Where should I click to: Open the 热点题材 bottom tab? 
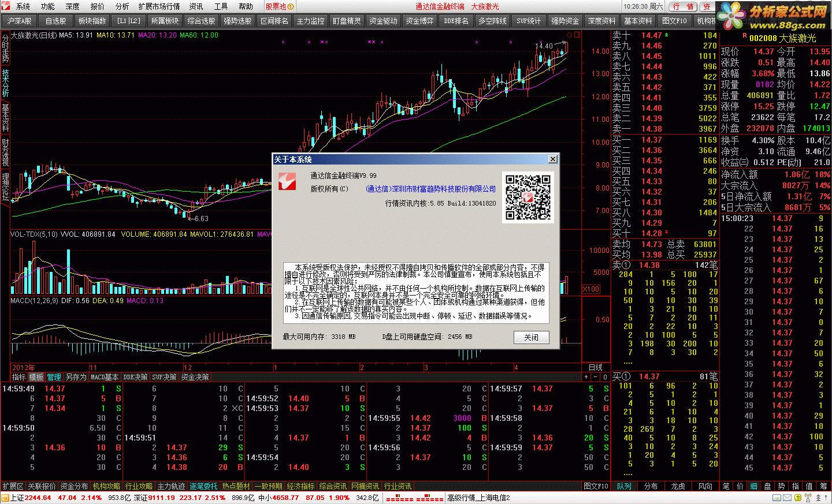tap(236, 486)
